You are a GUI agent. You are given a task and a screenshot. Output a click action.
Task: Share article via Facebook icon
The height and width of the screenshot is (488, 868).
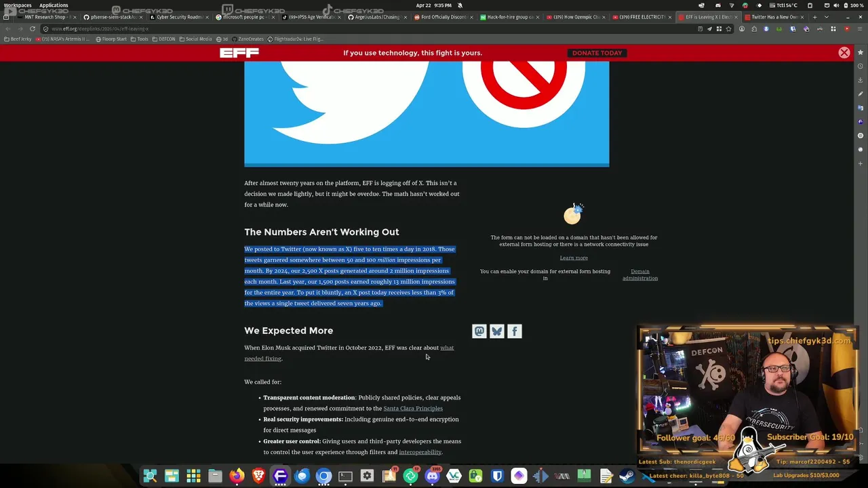coord(515,331)
